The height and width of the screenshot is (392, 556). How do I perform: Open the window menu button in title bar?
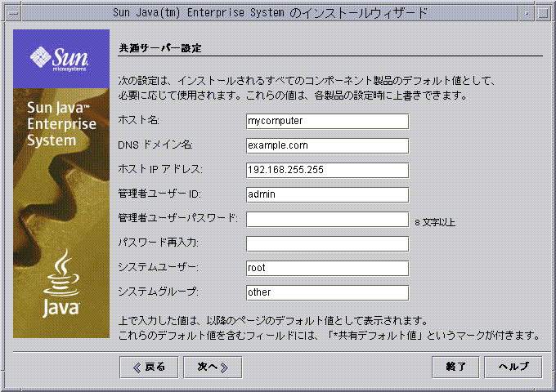(x=14, y=13)
